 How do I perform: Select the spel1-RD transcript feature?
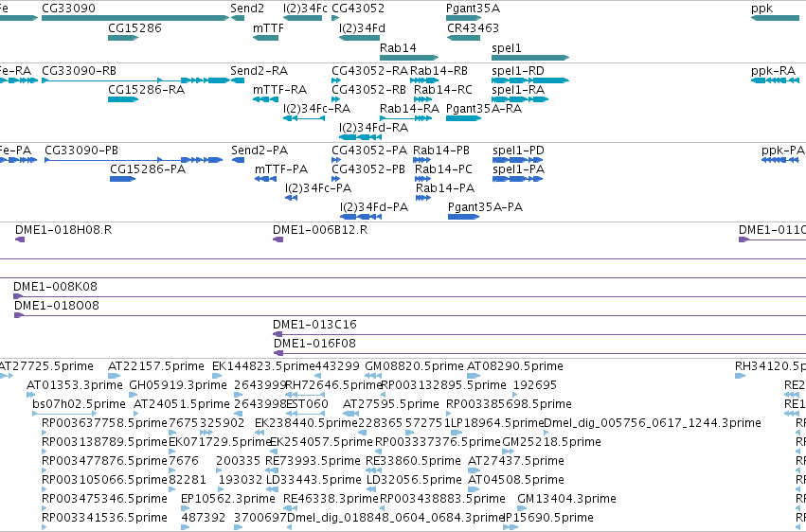[530, 80]
